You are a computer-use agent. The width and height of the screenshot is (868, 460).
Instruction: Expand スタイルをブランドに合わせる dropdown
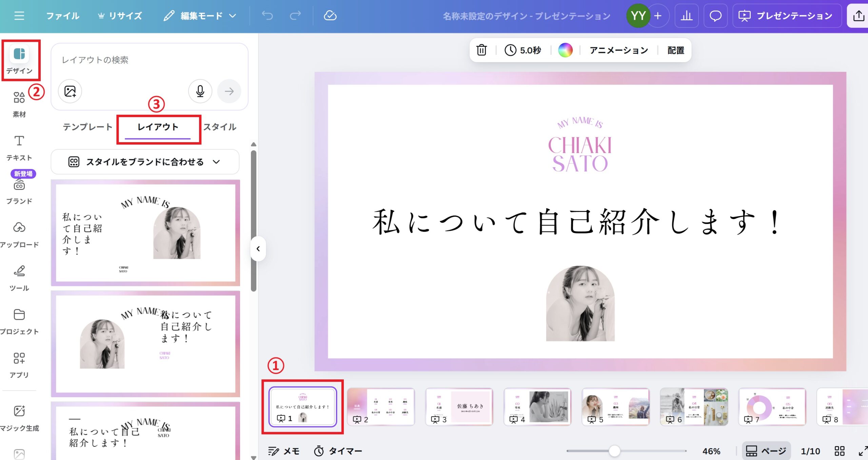point(145,162)
